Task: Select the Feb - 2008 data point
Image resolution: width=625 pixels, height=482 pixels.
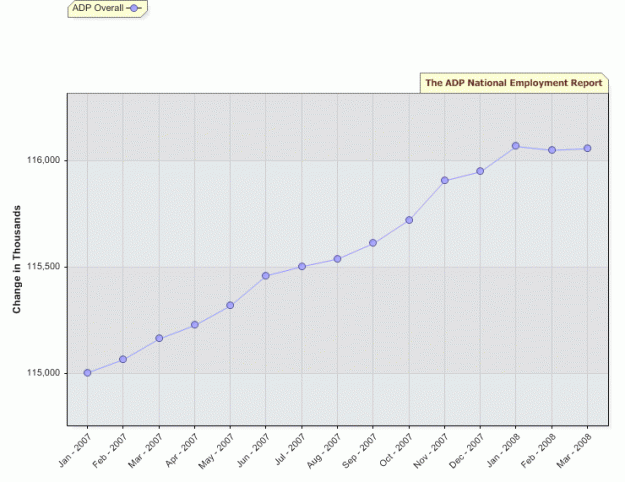Action: [552, 150]
